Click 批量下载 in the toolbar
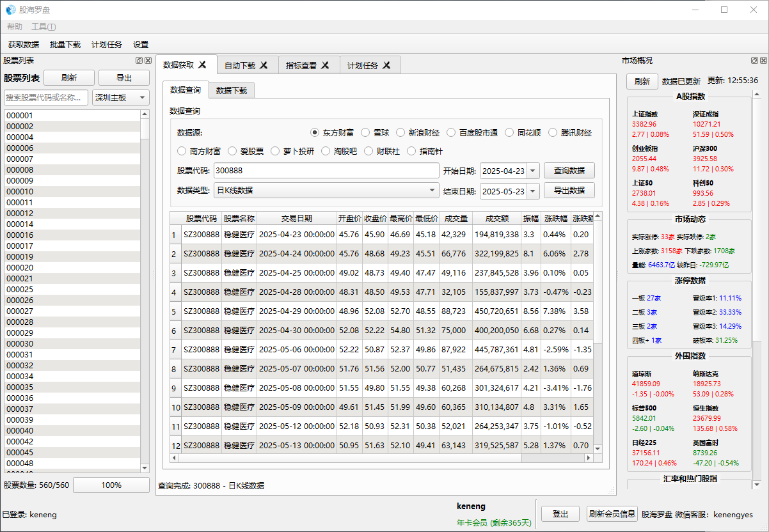Image resolution: width=769 pixels, height=532 pixels. 65,45
